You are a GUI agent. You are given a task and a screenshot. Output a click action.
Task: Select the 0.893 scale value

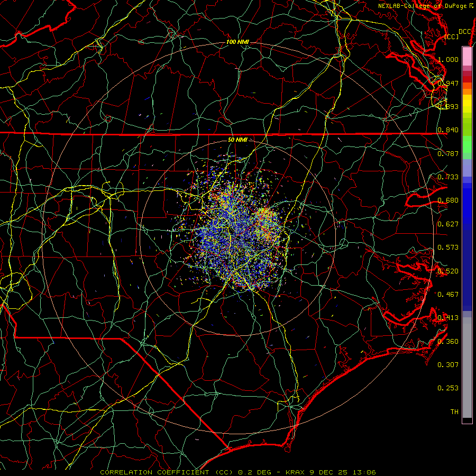(x=448, y=106)
